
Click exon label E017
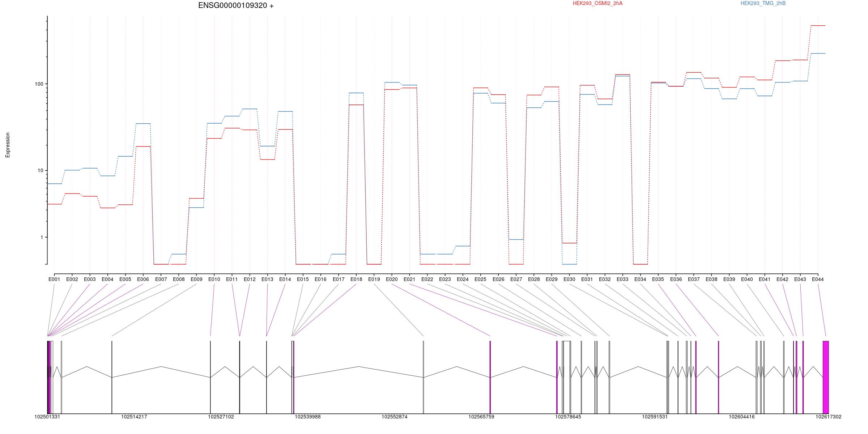pos(339,279)
